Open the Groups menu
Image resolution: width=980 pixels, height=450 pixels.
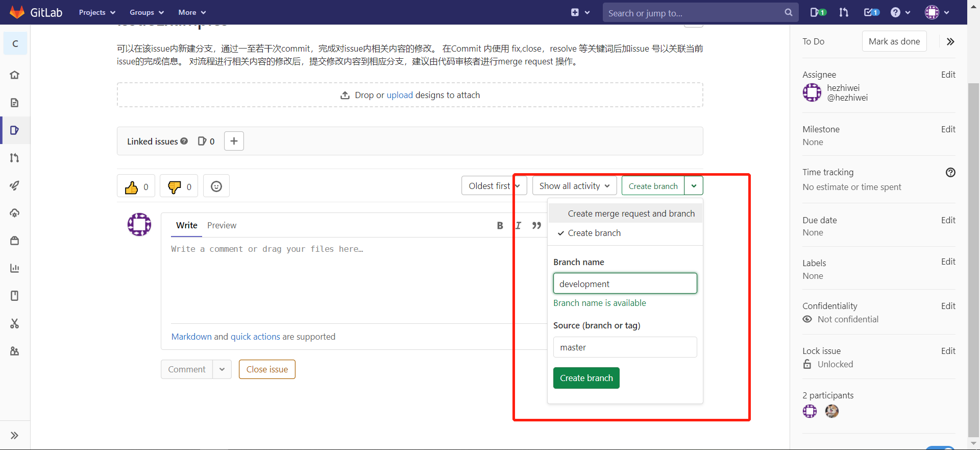[146, 12]
